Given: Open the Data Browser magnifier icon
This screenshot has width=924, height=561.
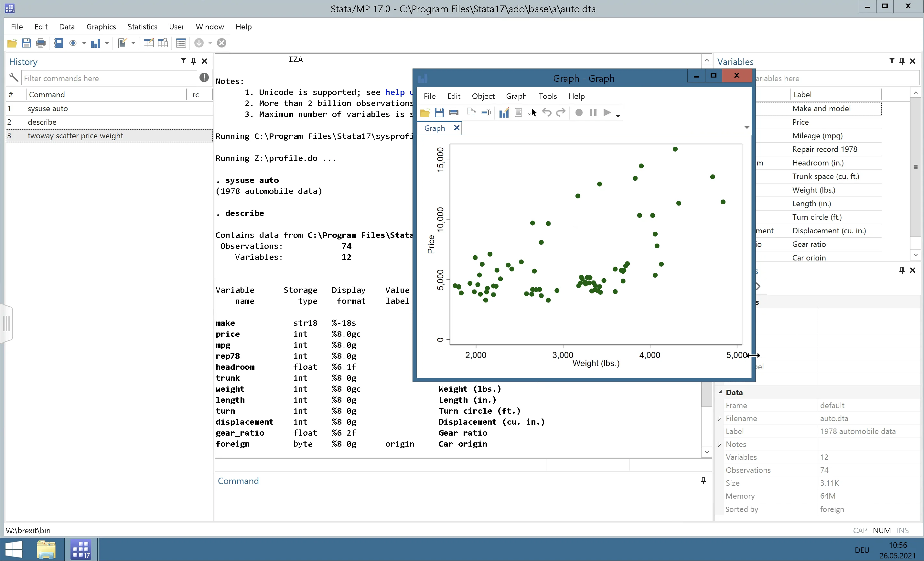Looking at the screenshot, I should [163, 43].
